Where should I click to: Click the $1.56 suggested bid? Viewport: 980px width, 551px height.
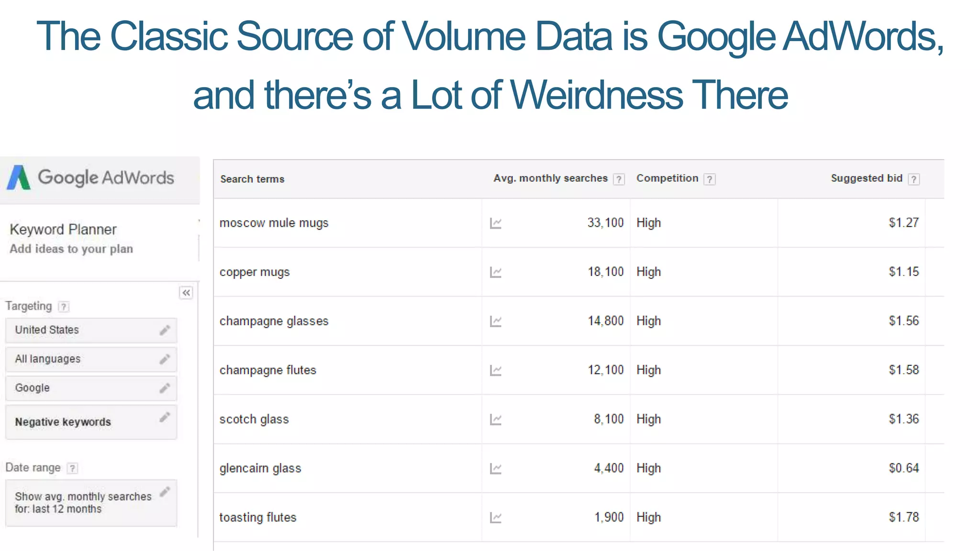pos(904,321)
